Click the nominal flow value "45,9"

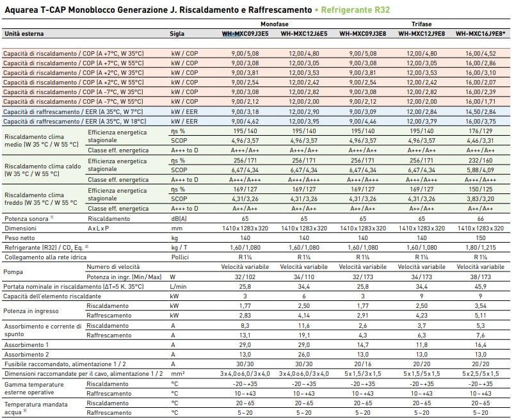click(x=480, y=286)
